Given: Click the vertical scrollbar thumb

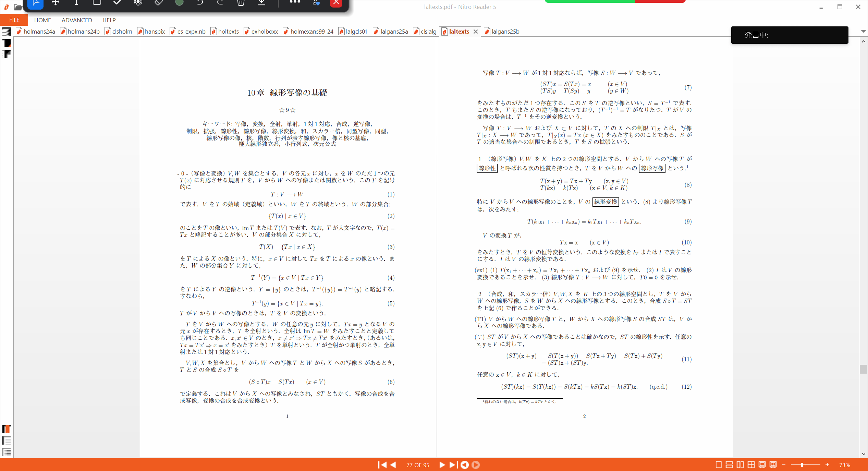Looking at the screenshot, I should [864, 369].
